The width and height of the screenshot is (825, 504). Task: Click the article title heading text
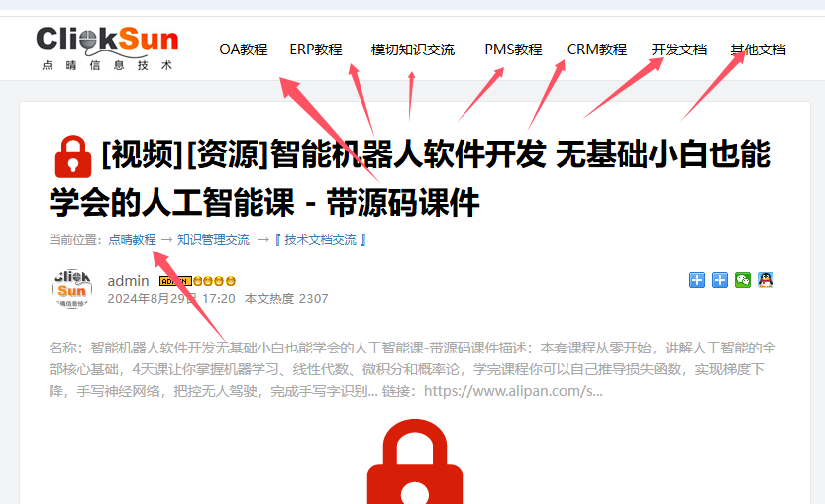410,178
